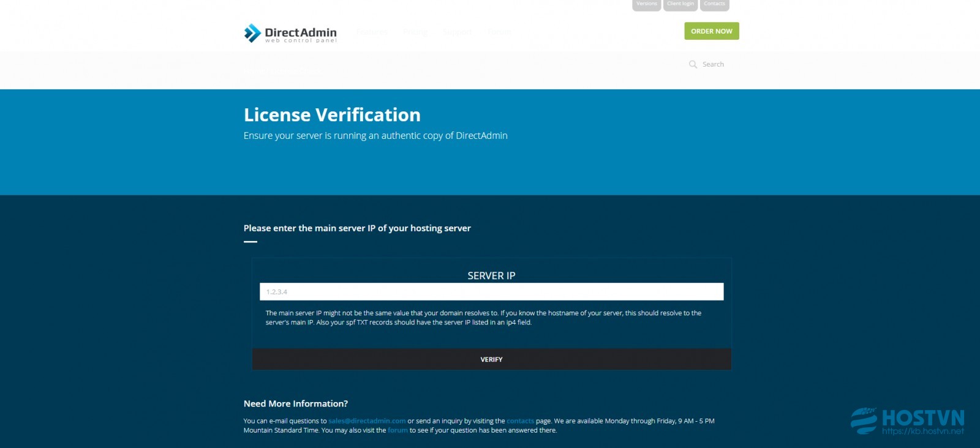Click the 'Ensure your server is running' subtitle
Image resolution: width=980 pixels, height=448 pixels.
click(375, 136)
